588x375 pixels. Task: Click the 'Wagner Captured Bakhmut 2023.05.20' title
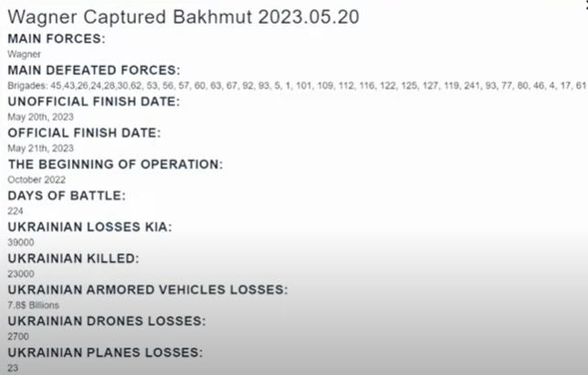(x=184, y=17)
